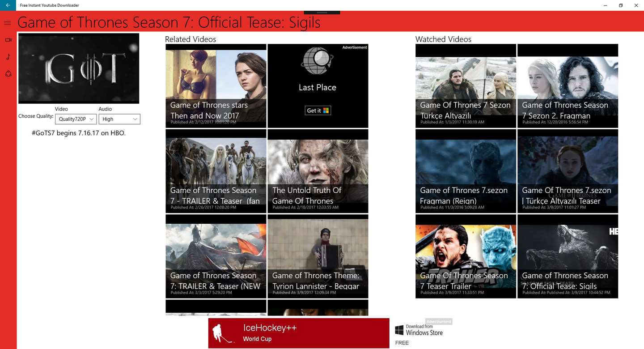Click the 'Audio' label above the High dropdown
Screen dimensions: 644x349
[105, 109]
